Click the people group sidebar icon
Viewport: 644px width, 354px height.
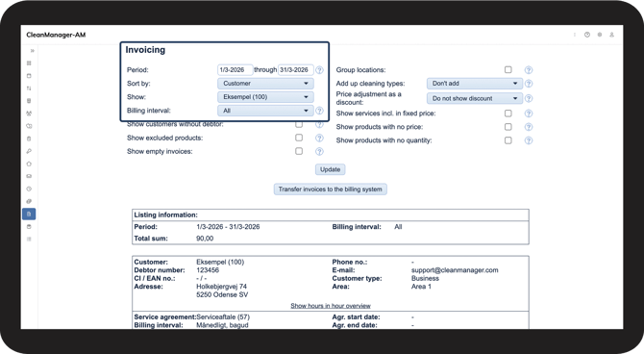(29, 114)
